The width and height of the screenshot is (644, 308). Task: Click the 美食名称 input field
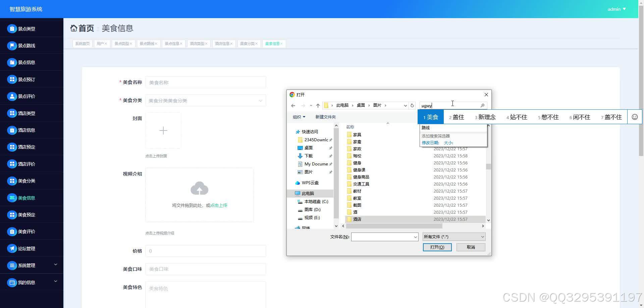(206, 82)
